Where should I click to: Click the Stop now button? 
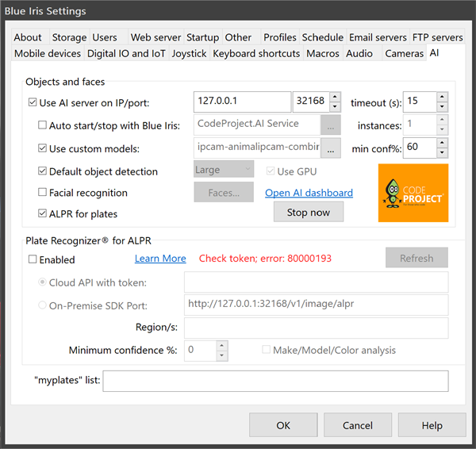pyautogui.click(x=309, y=213)
